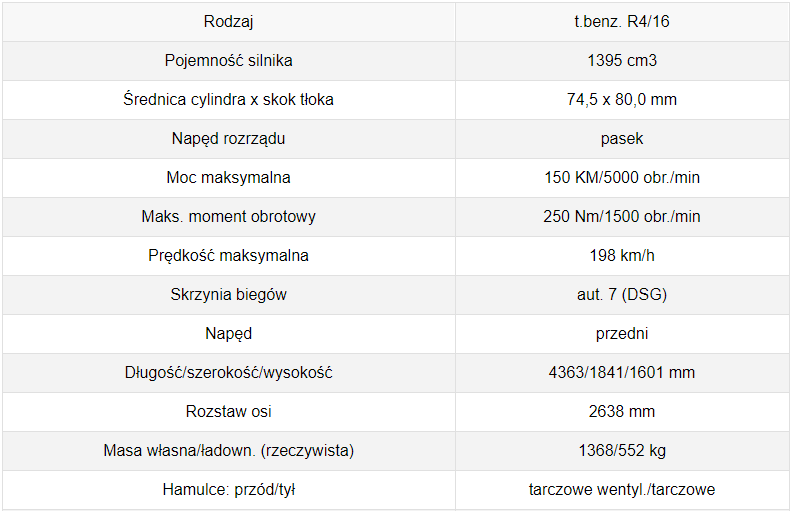The height and width of the screenshot is (511, 790).
Task: Click the Rodzaj label cell
Action: pyautogui.click(x=228, y=22)
